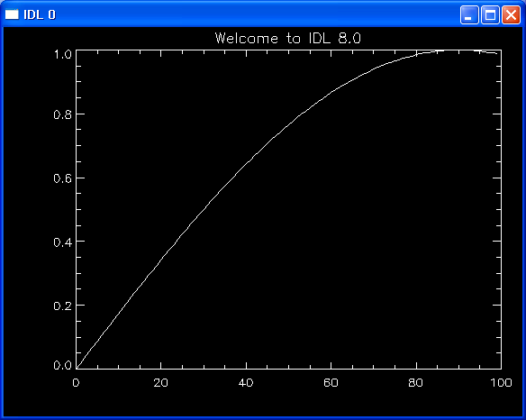Click the x-axis label 20
This screenshot has height=420, width=526.
[160, 383]
